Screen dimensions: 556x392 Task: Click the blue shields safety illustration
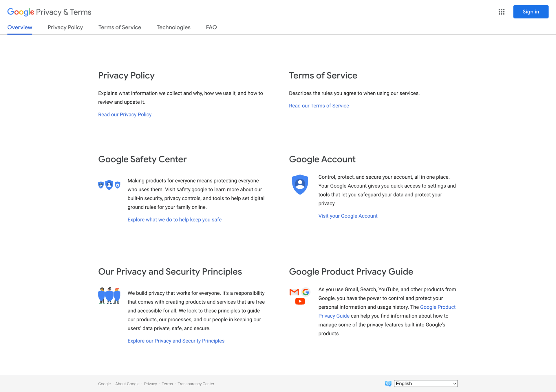[109, 184]
